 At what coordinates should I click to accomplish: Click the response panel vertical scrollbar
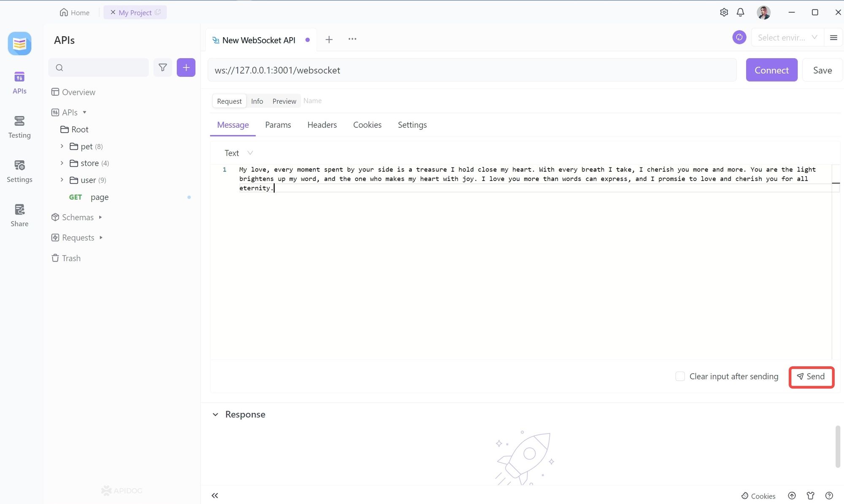coord(838,446)
